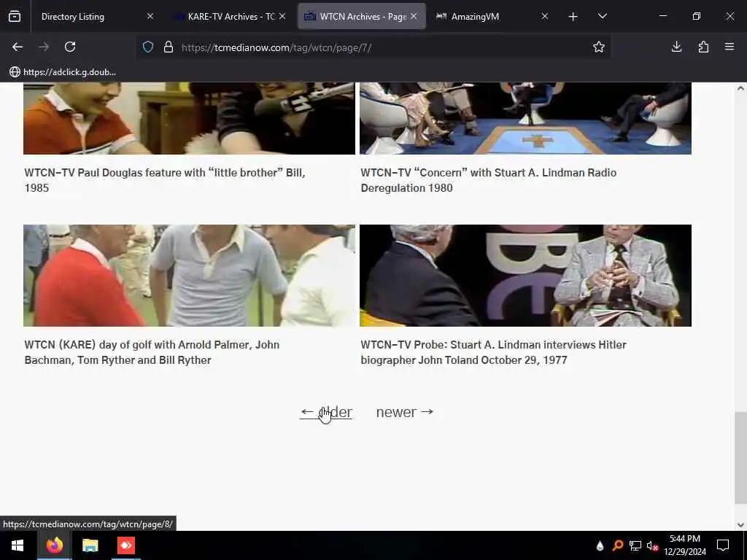Open a new browser tab
The width and height of the screenshot is (747, 560).
[x=573, y=17]
